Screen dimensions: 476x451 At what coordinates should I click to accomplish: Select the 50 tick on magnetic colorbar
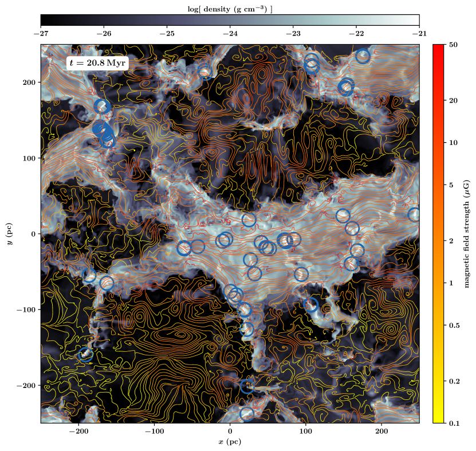click(x=453, y=44)
